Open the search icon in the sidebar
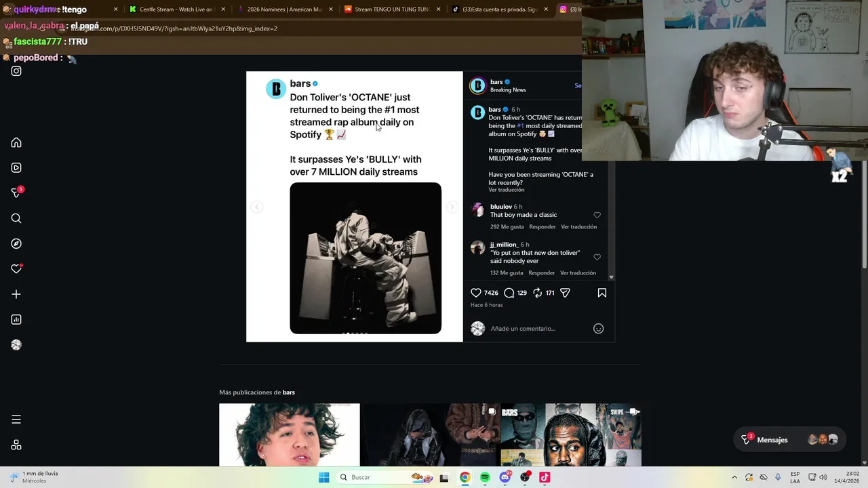 (16, 218)
